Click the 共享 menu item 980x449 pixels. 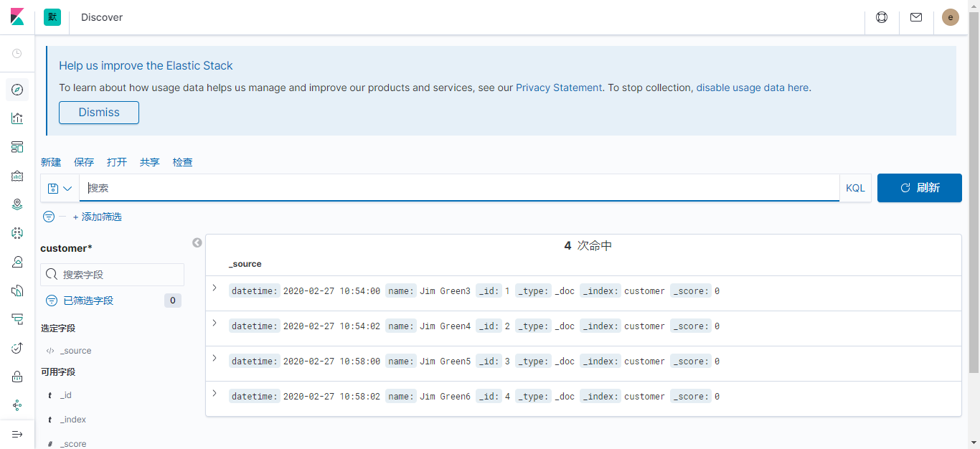pyautogui.click(x=150, y=162)
